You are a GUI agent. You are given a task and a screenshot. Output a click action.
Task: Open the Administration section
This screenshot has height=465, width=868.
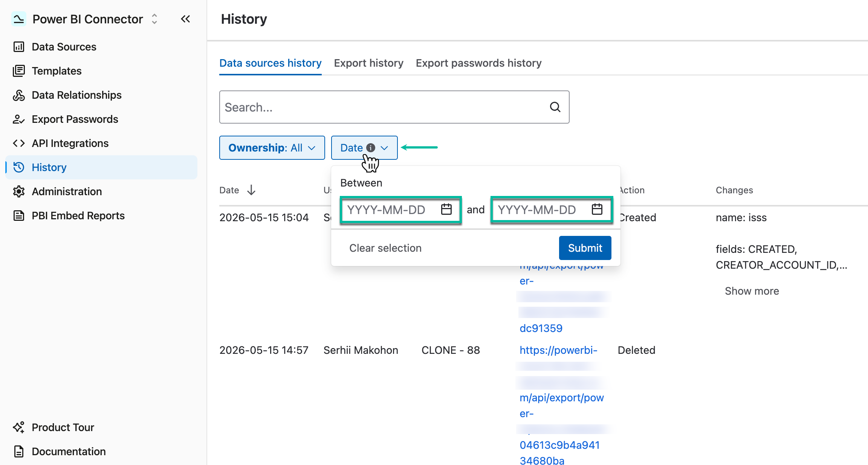(x=67, y=191)
